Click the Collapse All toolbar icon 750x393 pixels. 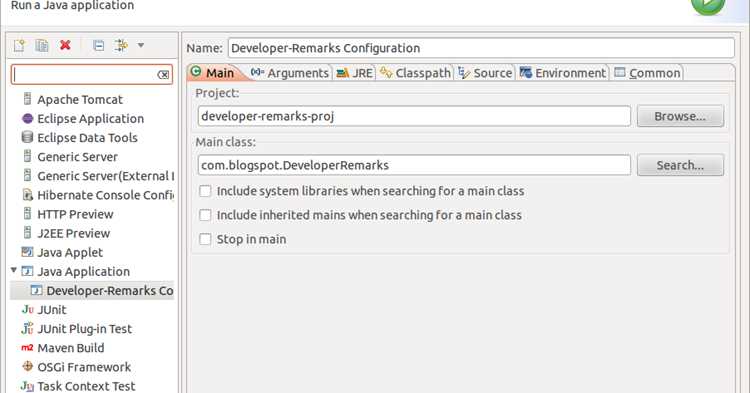(99, 45)
